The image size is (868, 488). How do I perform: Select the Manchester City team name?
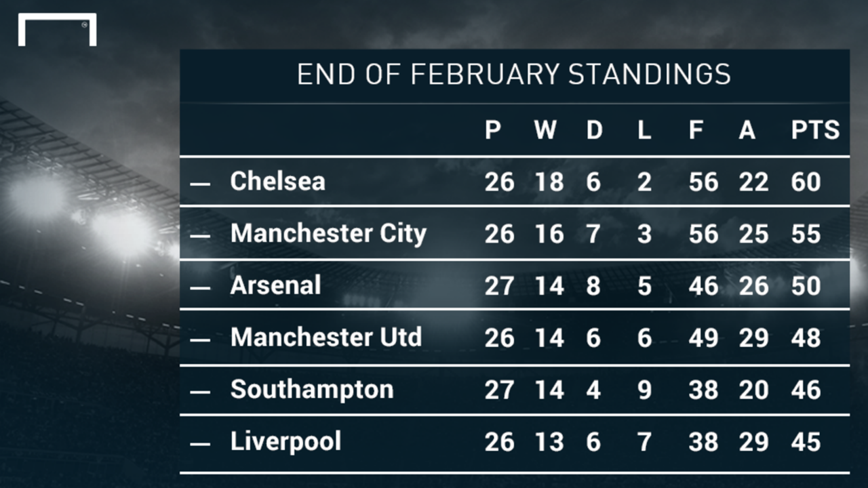tap(328, 234)
